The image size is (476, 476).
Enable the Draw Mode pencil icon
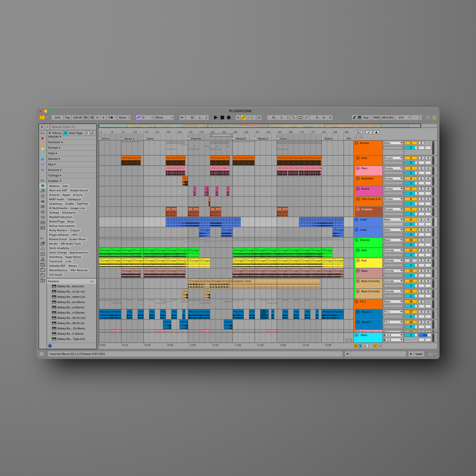[354, 117]
